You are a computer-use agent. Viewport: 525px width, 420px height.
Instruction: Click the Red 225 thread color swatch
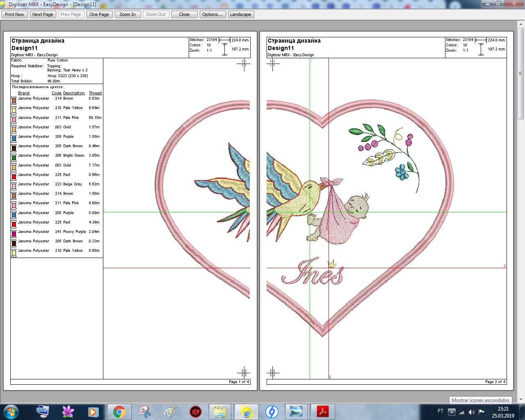coord(14,176)
